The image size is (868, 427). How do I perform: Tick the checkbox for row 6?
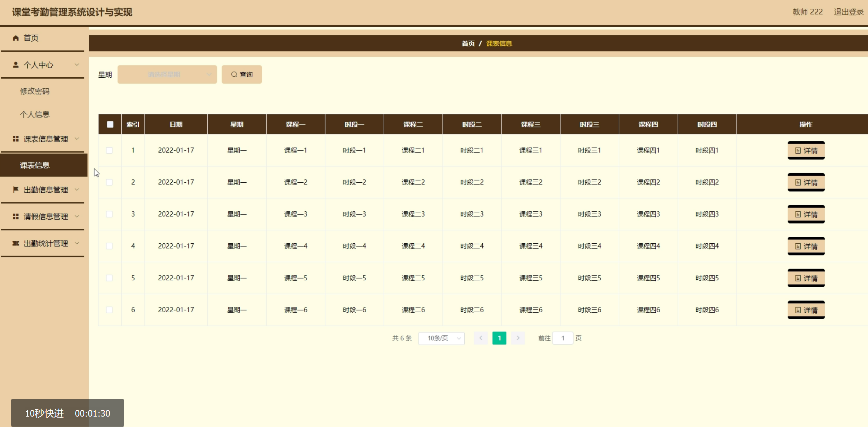pos(109,310)
